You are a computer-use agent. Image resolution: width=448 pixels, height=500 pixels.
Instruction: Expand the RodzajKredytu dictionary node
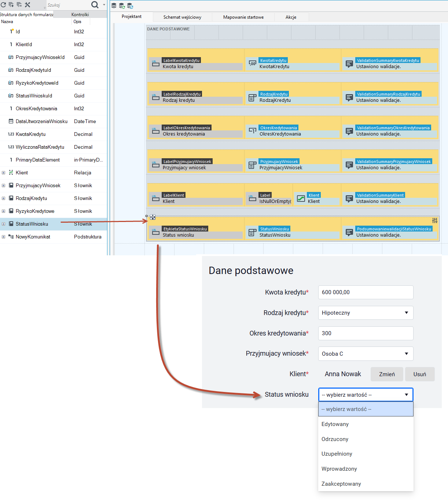pyautogui.click(x=3, y=198)
